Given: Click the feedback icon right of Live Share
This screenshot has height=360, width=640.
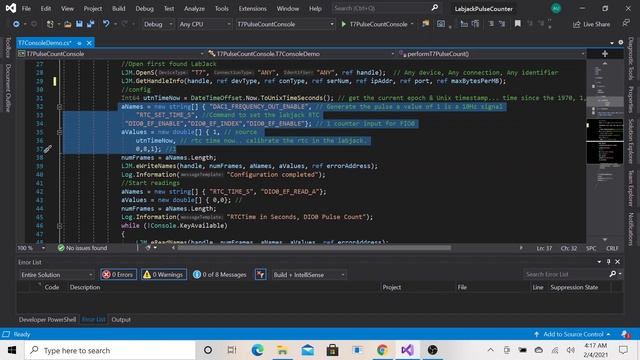Looking at the screenshot, I should click(x=626, y=24).
